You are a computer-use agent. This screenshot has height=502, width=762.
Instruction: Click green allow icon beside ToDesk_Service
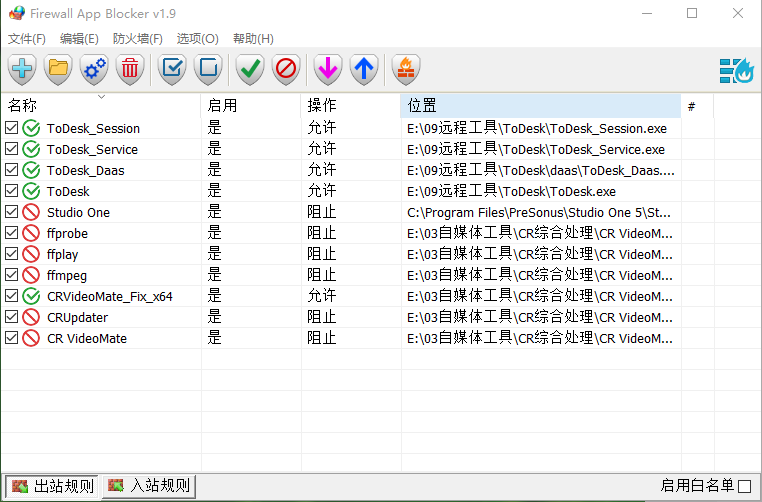(31, 149)
